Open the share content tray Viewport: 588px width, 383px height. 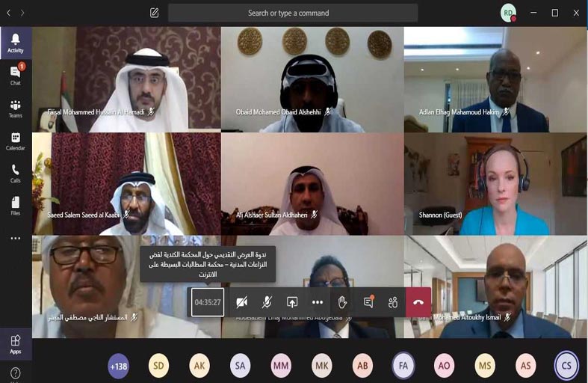click(x=292, y=302)
